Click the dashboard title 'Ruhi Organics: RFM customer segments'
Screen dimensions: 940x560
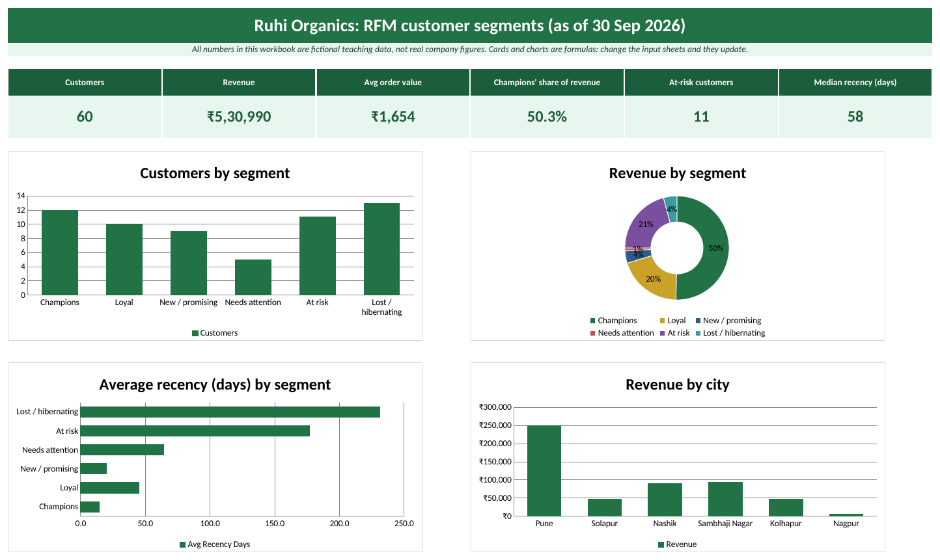(x=469, y=25)
